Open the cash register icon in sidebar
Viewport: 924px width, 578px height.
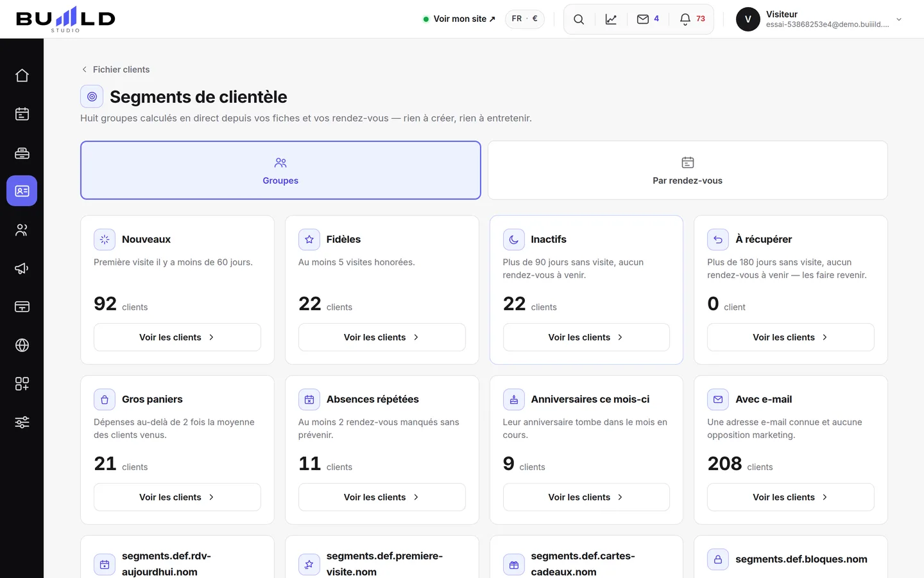point(22,153)
